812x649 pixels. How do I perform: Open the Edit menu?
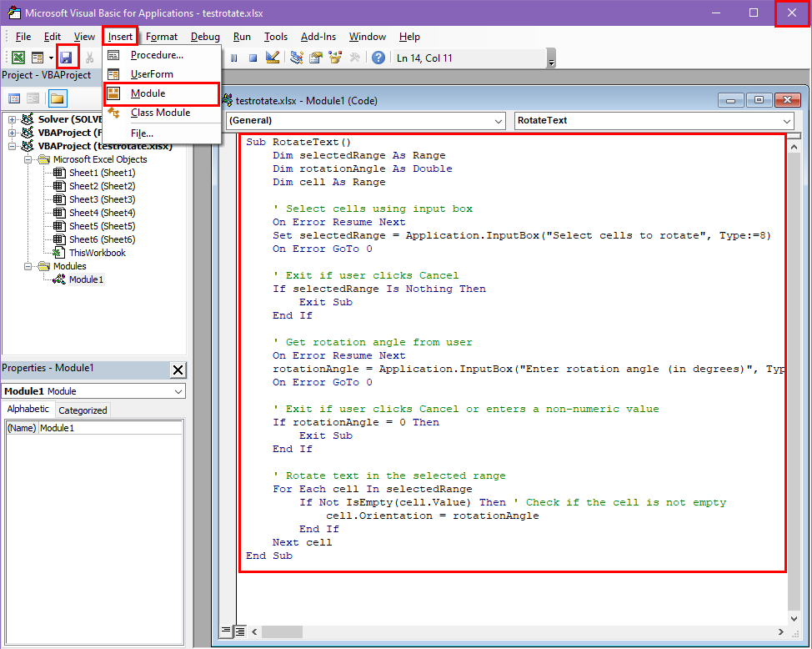pyautogui.click(x=53, y=37)
